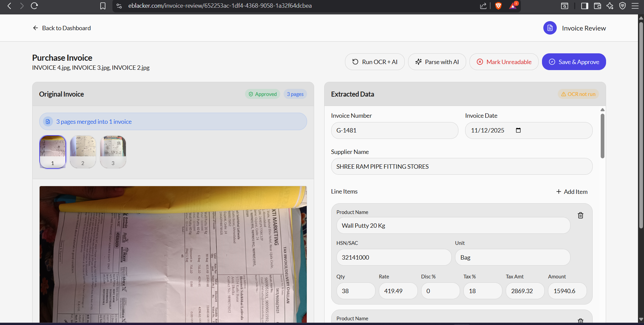
Task: Edit the Tax % field showing 18
Action: click(x=483, y=291)
